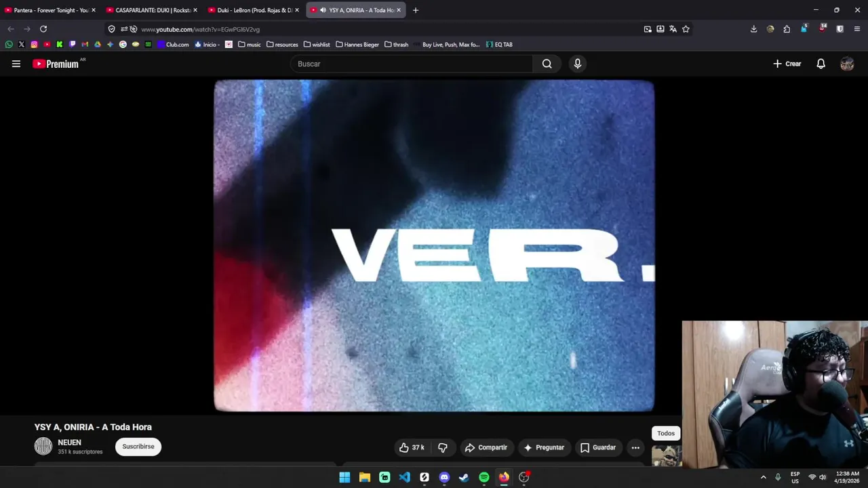Viewport: 868px width, 488px height.
Task: Open Buy Live, Push, Max bookmark
Action: coord(447,45)
